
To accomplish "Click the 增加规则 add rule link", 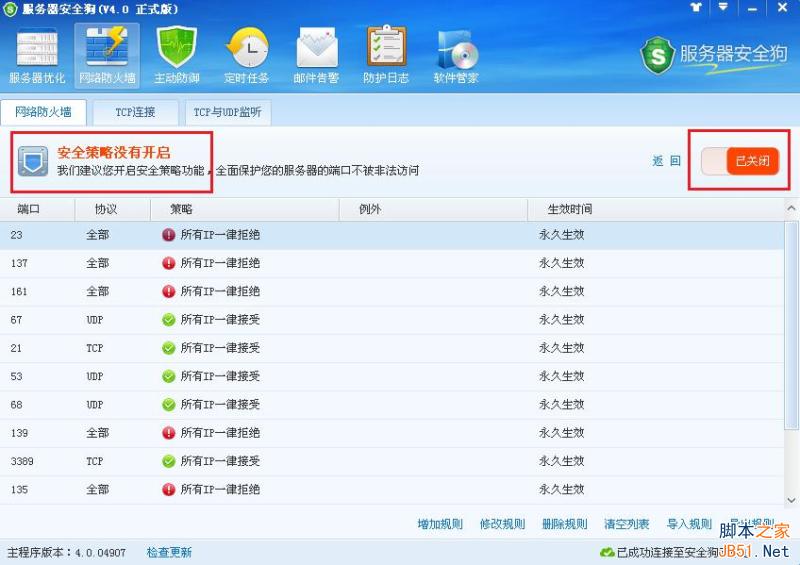I will pos(440,524).
